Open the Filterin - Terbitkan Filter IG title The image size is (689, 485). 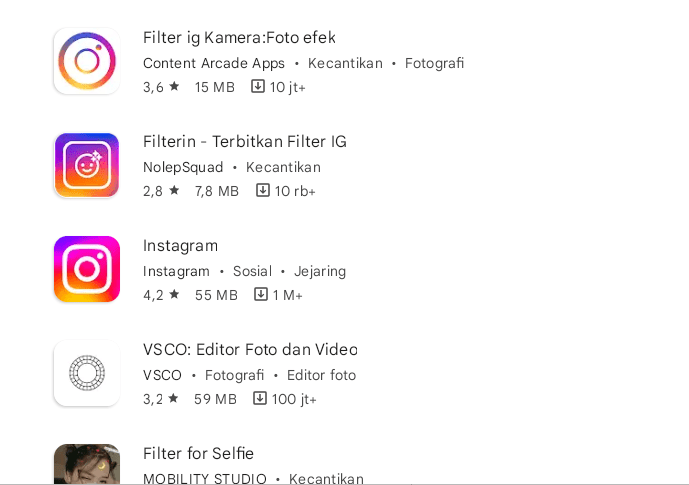tap(245, 141)
